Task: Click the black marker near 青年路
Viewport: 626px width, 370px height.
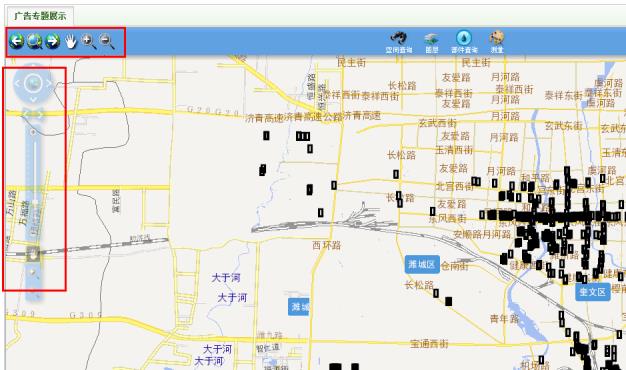Action: click(448, 301)
